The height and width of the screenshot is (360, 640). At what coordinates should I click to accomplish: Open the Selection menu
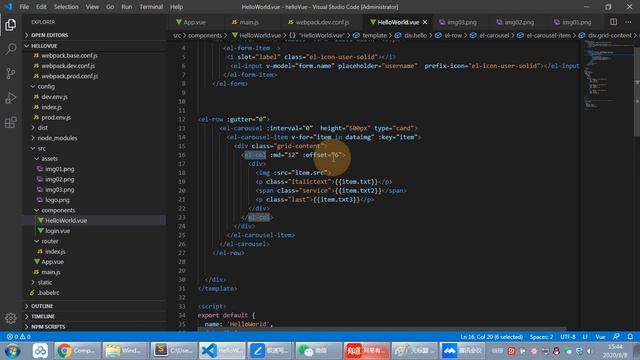click(66, 7)
